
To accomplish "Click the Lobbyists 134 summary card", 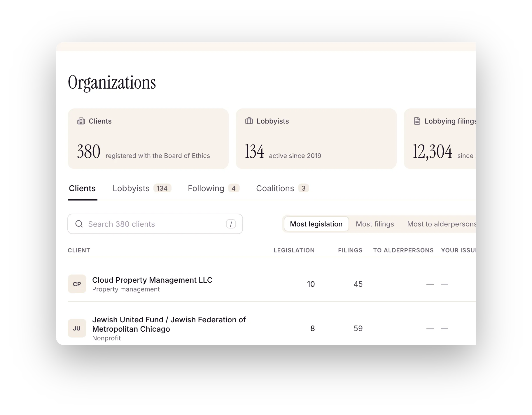I will click(x=316, y=139).
